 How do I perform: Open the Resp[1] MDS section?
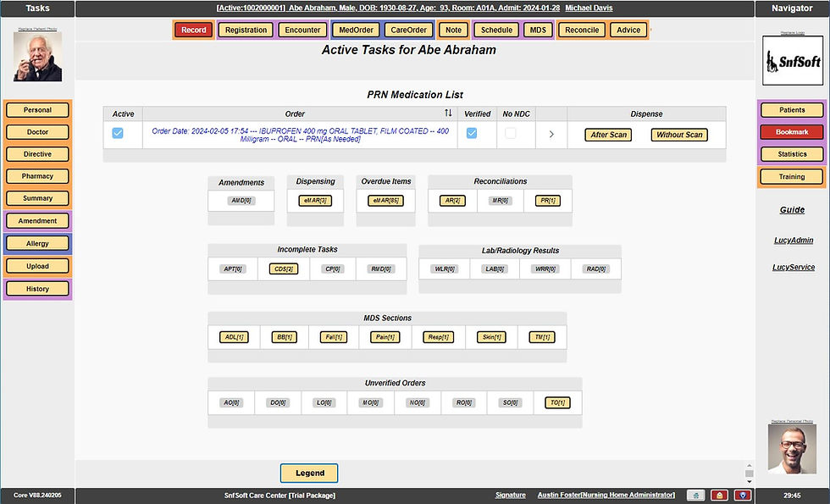tap(439, 337)
